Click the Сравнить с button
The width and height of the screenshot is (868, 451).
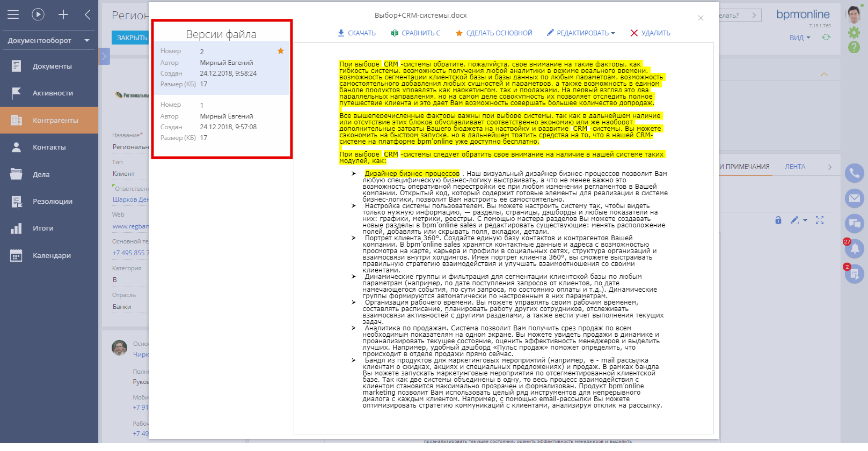pos(415,33)
